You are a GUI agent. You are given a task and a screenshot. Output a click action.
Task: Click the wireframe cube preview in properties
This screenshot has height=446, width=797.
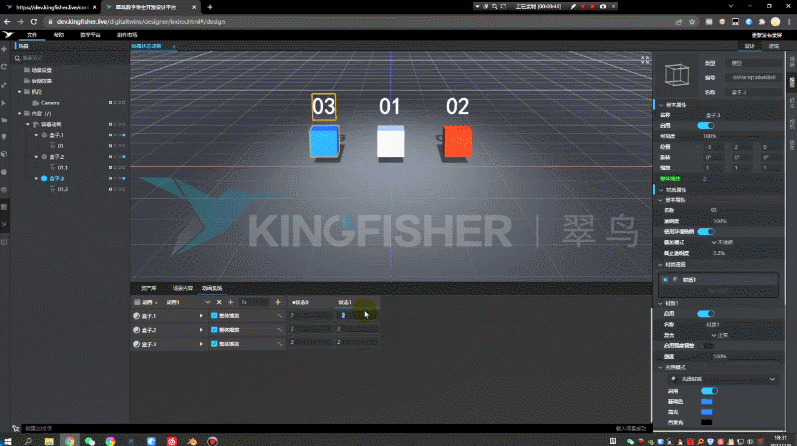tap(677, 75)
